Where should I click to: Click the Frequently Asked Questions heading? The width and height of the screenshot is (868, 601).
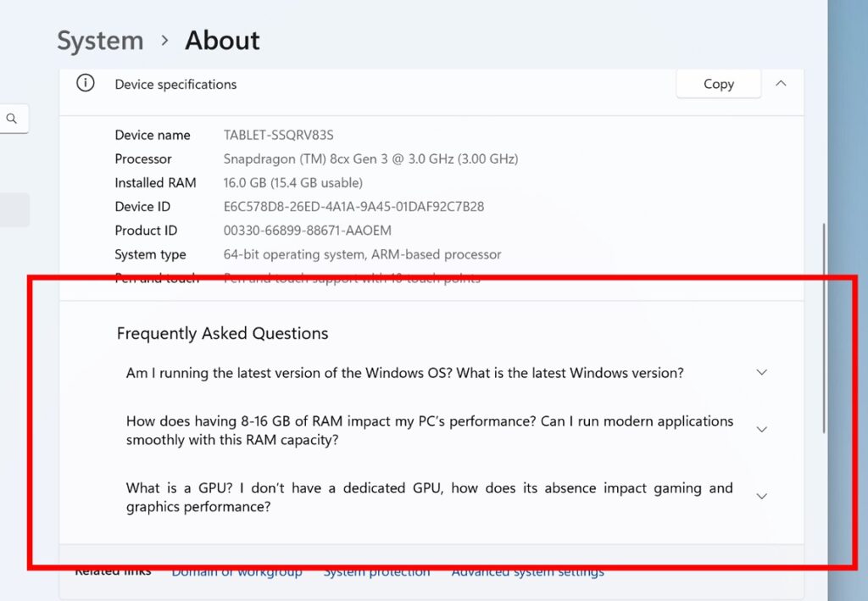(222, 333)
